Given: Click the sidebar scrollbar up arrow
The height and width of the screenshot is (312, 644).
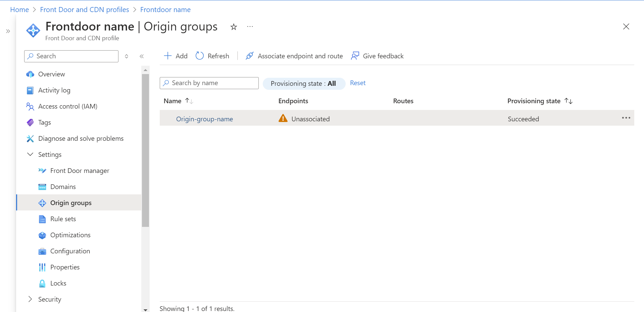Looking at the screenshot, I should click(145, 70).
